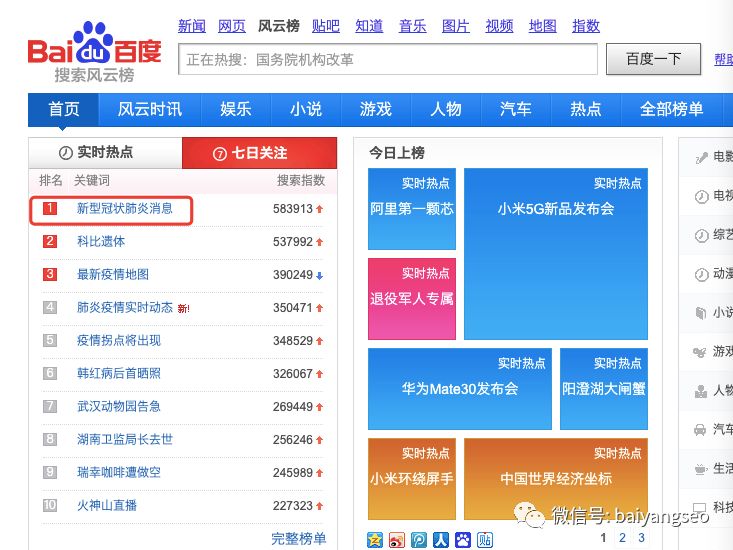Click the 网页 link at the top

(x=232, y=26)
